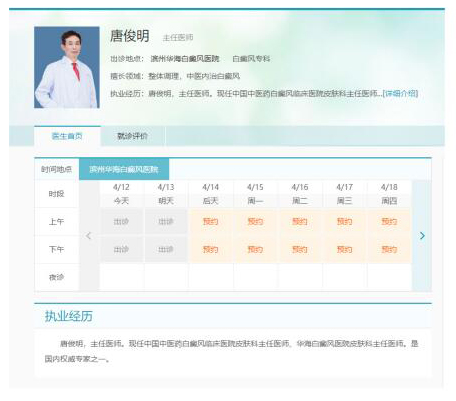Go to previous dates with left arrow
The height and width of the screenshot is (401, 456).
89,236
